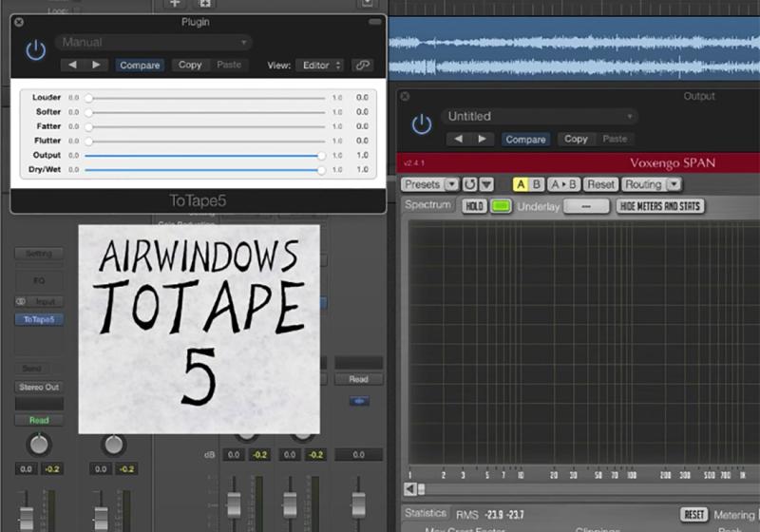Bypass Voxengo SPAN with its power button
The height and width of the screenshot is (532, 760).
click(421, 124)
